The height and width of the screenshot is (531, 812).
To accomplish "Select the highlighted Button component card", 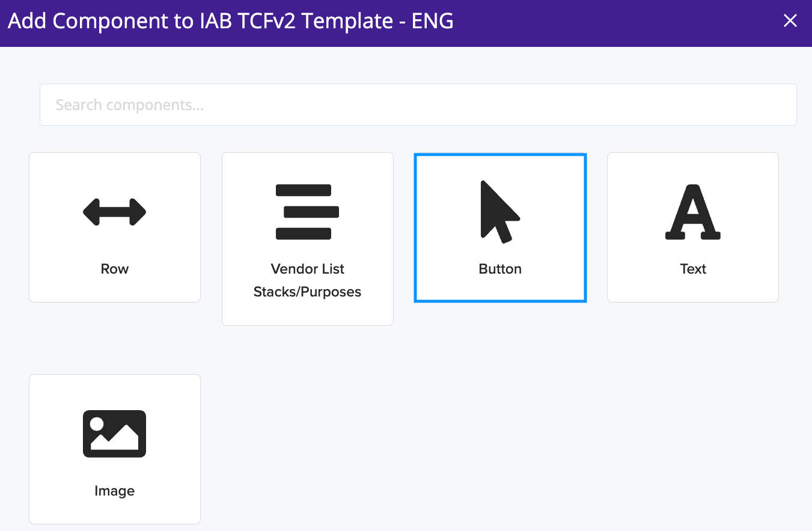I will [500, 227].
